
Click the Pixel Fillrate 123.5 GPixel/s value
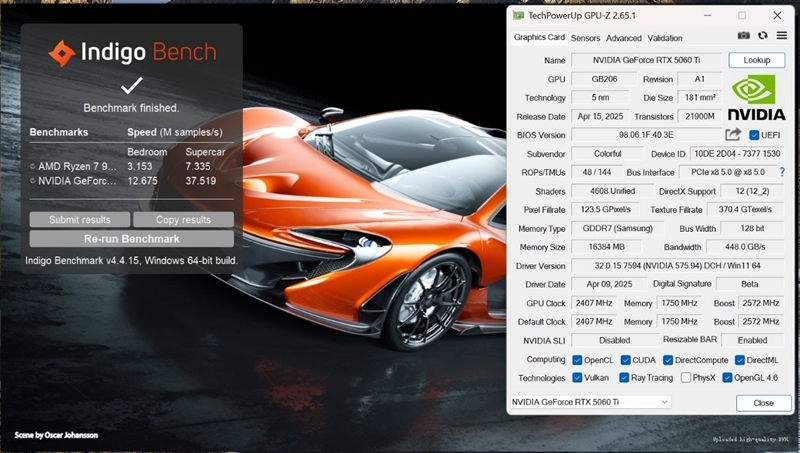(x=605, y=210)
